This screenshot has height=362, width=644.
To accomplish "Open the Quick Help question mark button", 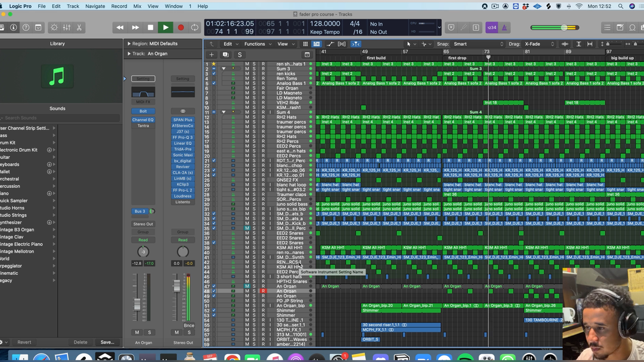I will coord(26,28).
